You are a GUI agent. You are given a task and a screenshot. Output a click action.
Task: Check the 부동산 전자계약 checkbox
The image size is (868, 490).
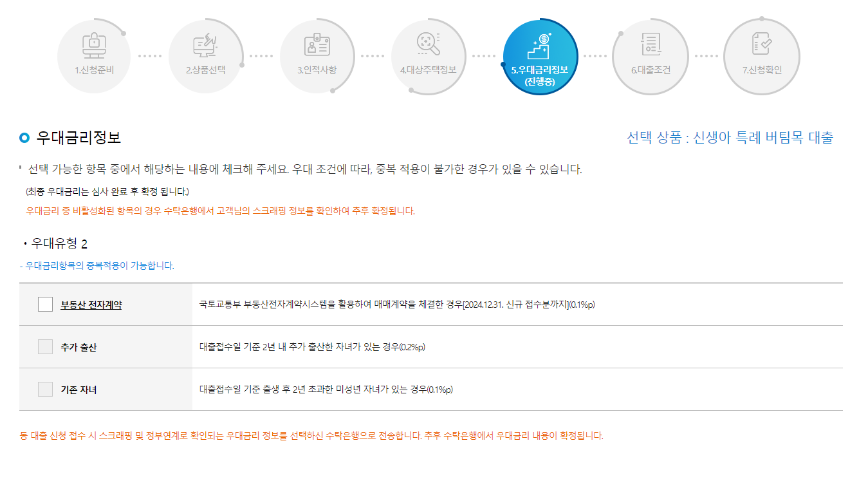click(45, 304)
